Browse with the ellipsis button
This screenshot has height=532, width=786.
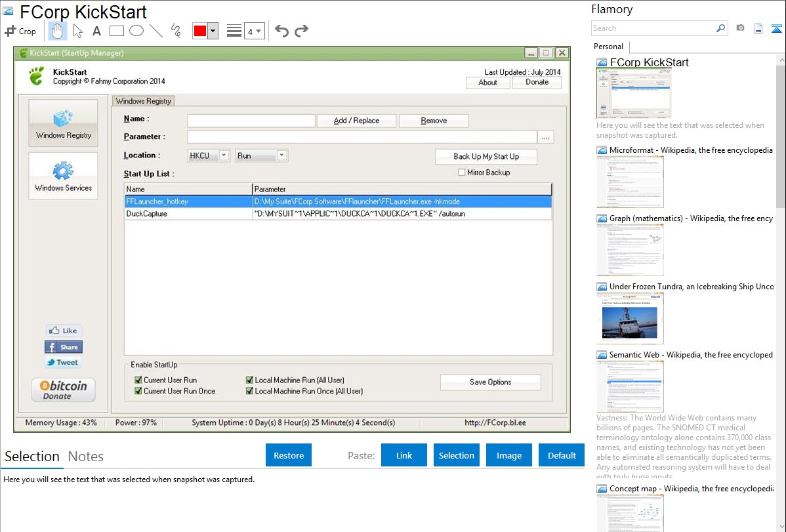point(546,137)
